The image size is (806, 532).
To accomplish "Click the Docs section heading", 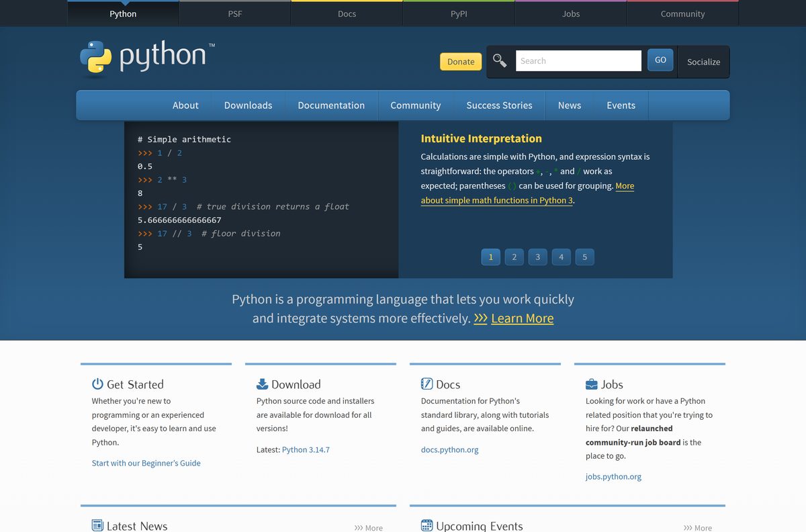I will pyautogui.click(x=448, y=384).
